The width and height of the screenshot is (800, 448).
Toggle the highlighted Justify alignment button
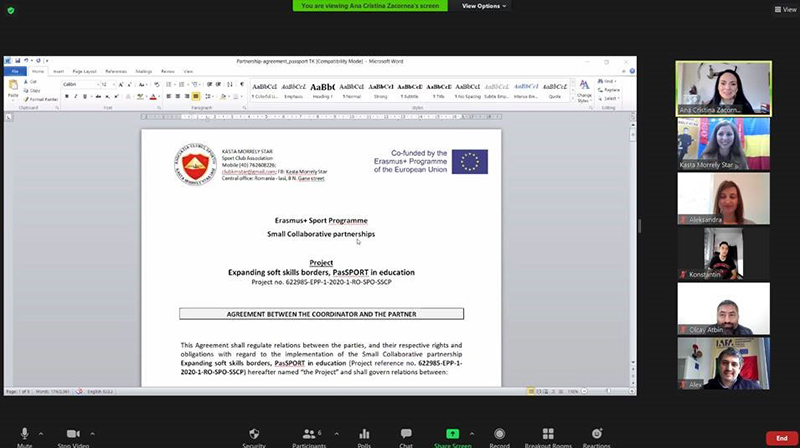(196, 96)
